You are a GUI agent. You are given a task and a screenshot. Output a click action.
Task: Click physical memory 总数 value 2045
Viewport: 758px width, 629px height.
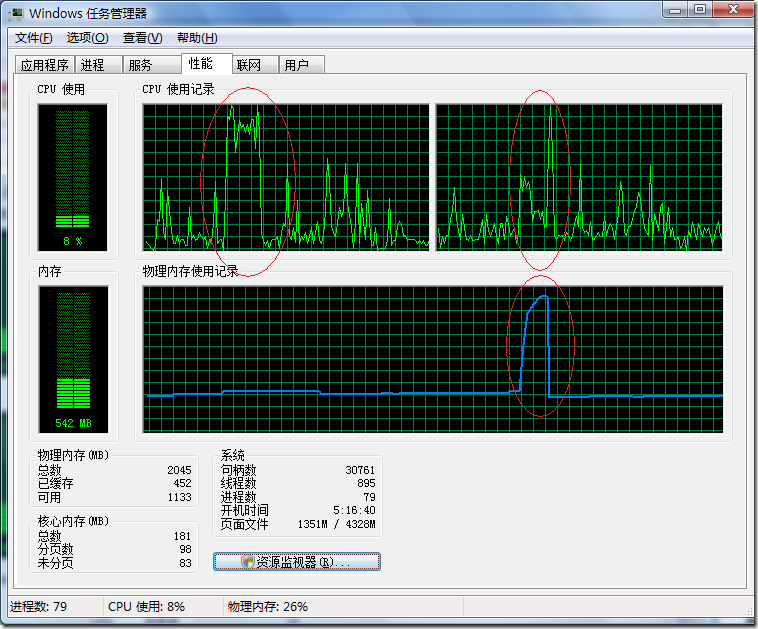(179, 470)
